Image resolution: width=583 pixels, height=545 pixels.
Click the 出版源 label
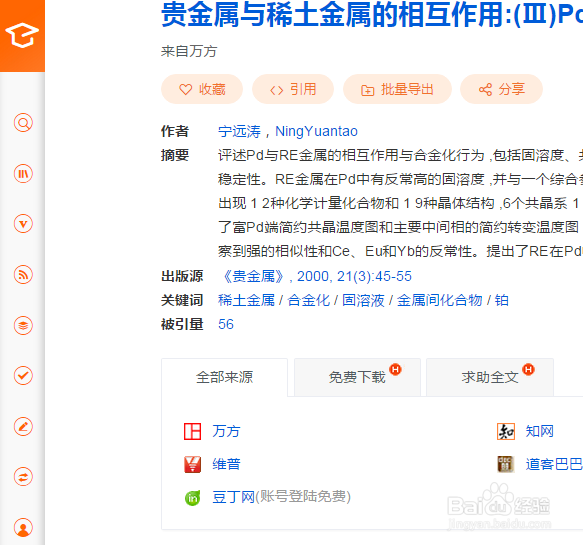(x=182, y=276)
